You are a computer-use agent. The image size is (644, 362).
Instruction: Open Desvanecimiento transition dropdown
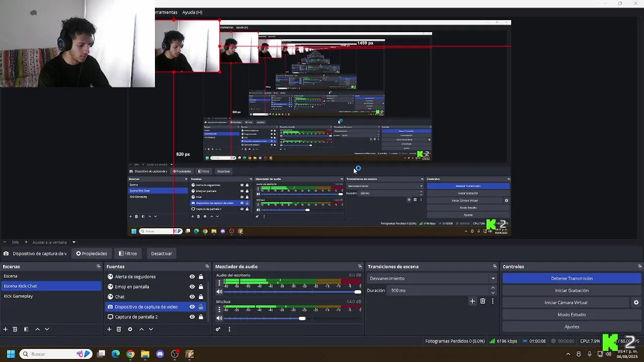pos(432,279)
